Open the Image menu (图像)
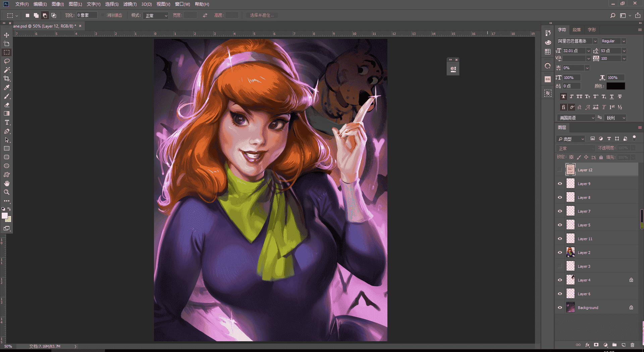The width and height of the screenshot is (644, 352). tap(58, 4)
